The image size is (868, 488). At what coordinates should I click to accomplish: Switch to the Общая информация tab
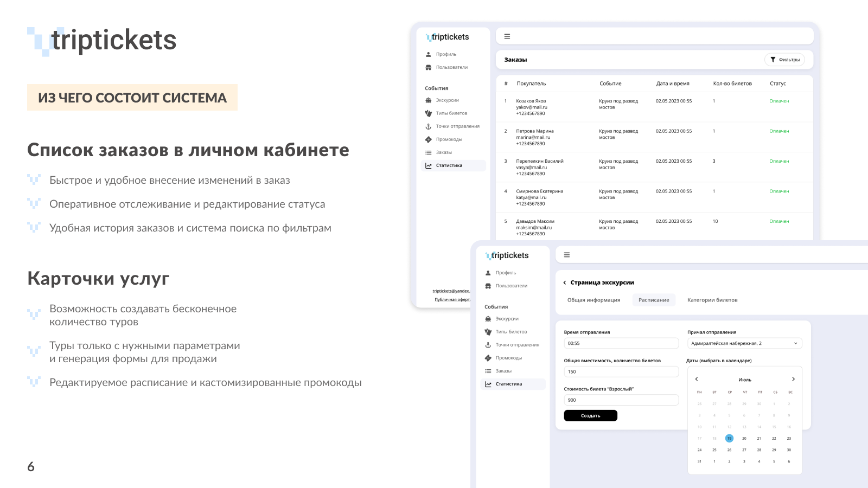tap(593, 300)
